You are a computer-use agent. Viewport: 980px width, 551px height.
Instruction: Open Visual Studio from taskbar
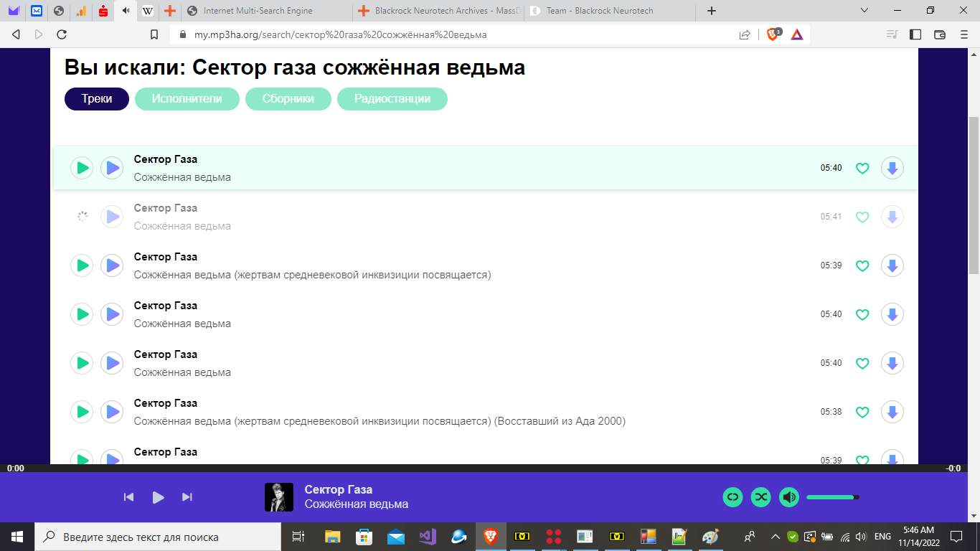(x=428, y=537)
